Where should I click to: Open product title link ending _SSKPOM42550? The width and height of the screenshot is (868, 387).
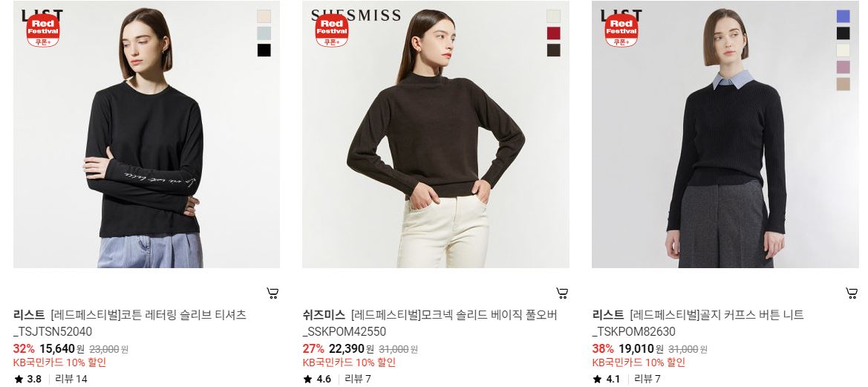430,323
